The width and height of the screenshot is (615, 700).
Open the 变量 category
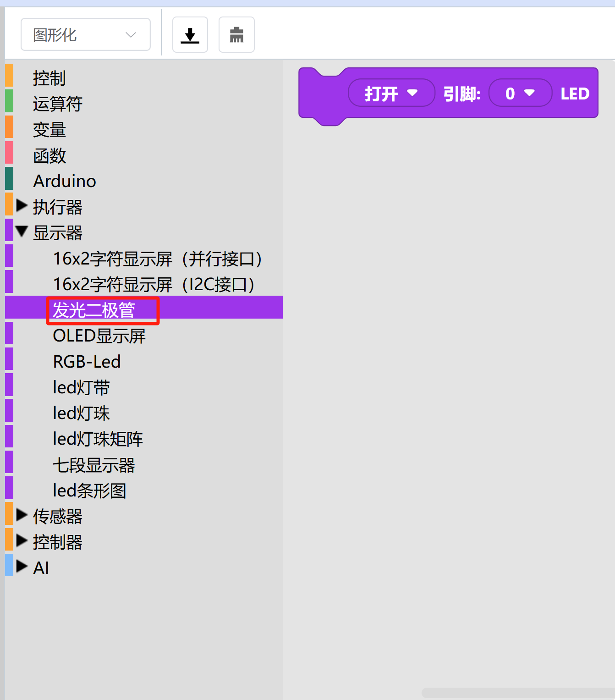click(49, 130)
